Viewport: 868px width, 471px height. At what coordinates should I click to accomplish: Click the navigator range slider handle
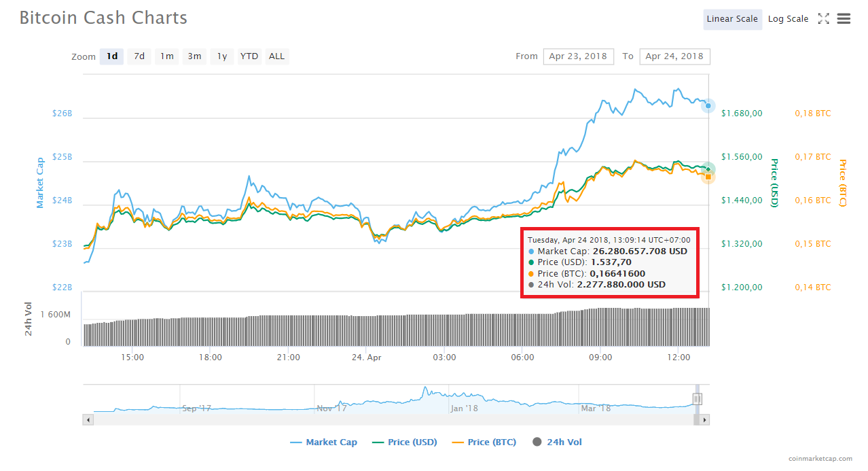point(697,399)
